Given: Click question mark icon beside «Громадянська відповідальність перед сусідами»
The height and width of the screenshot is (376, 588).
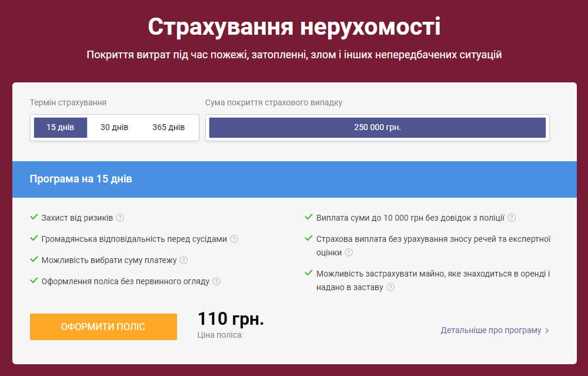Looking at the screenshot, I should pos(234,238).
